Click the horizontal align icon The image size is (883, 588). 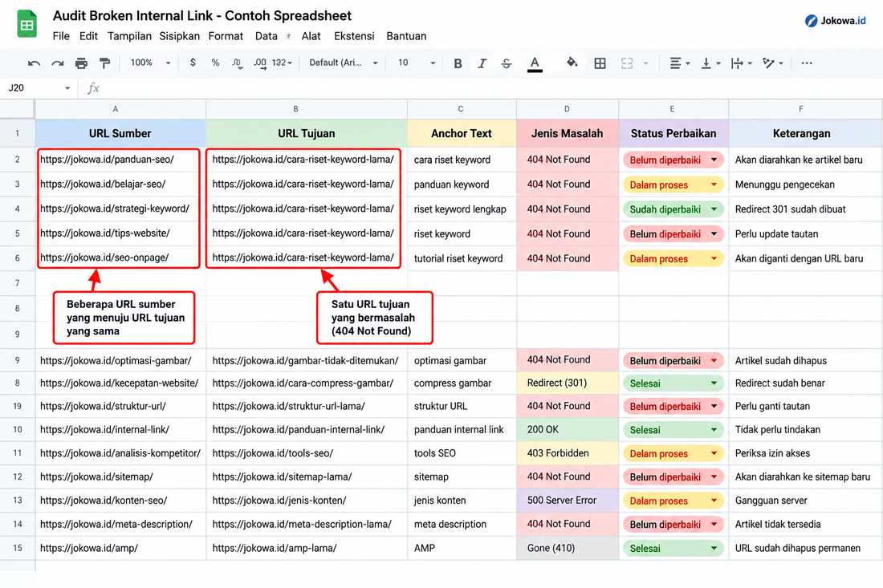pos(675,63)
